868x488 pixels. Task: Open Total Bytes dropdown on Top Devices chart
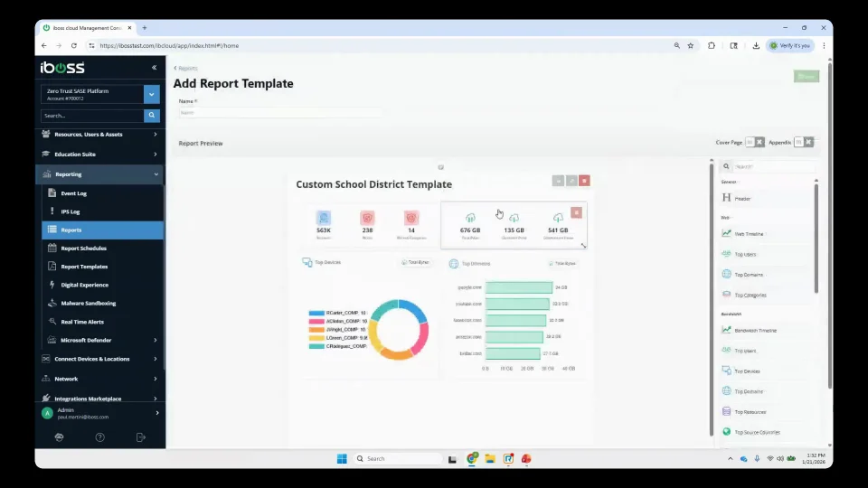tap(416, 262)
